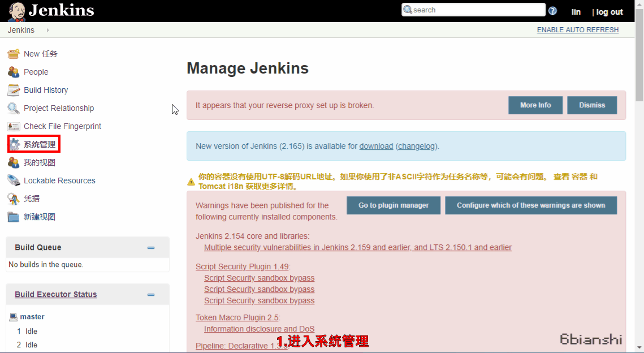Open Lockable Resources link
The height and width of the screenshot is (353, 644).
pos(59,180)
